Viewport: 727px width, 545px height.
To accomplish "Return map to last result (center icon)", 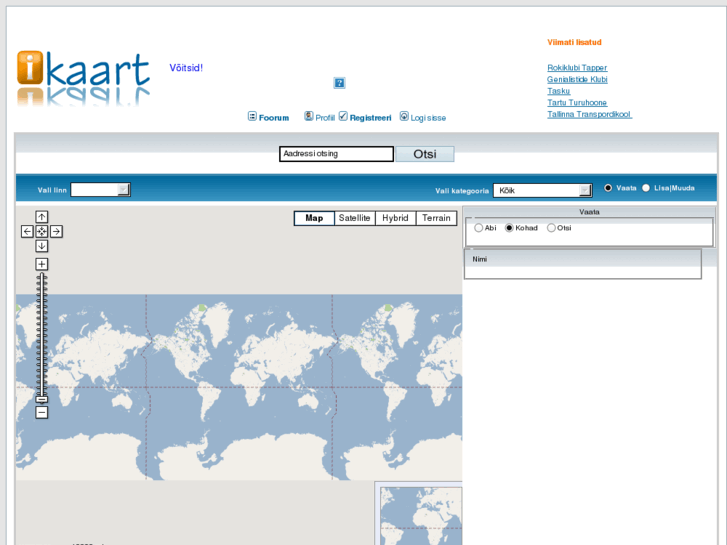I will pyautogui.click(x=42, y=231).
